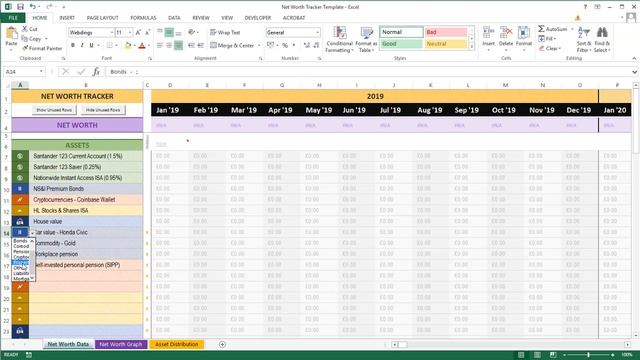Click the Show Unused Rows button
Image resolution: width=640 pixels, height=360 pixels.
pos(54,110)
